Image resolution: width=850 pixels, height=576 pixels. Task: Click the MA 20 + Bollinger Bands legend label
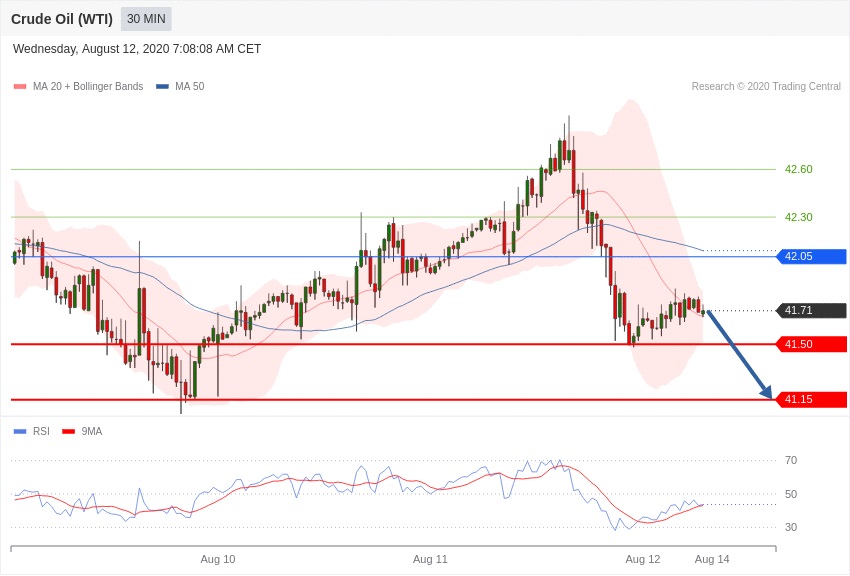[x=88, y=87]
